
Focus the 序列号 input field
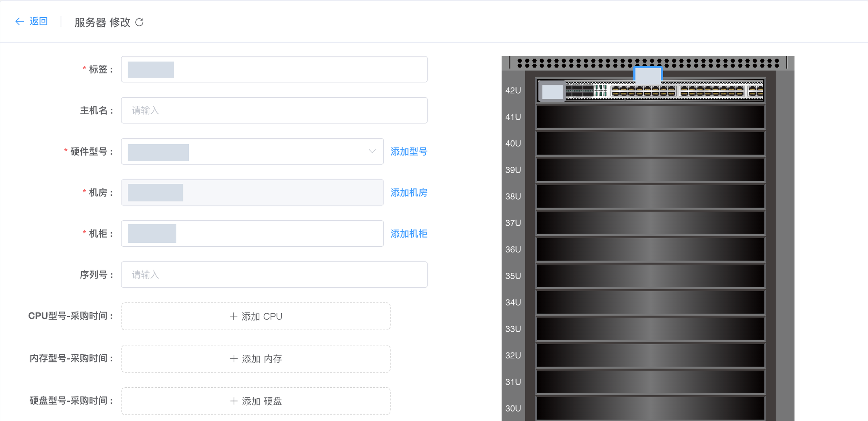coord(274,275)
